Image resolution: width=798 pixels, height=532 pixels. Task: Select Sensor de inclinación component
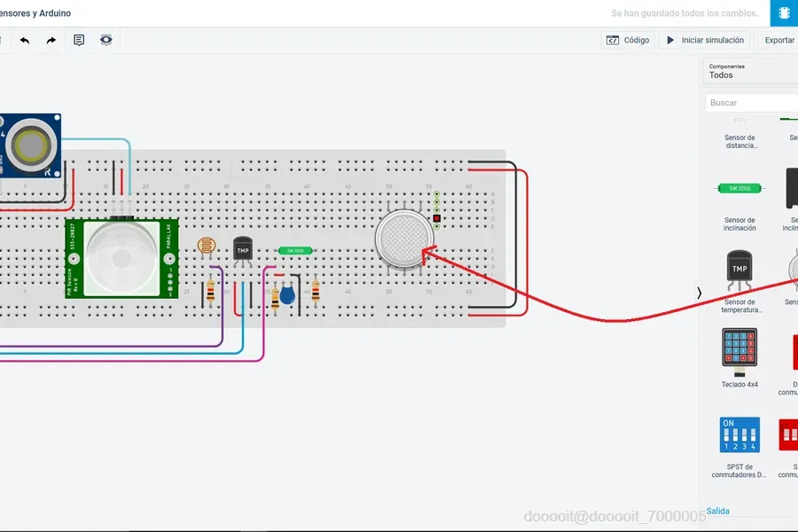click(739, 207)
